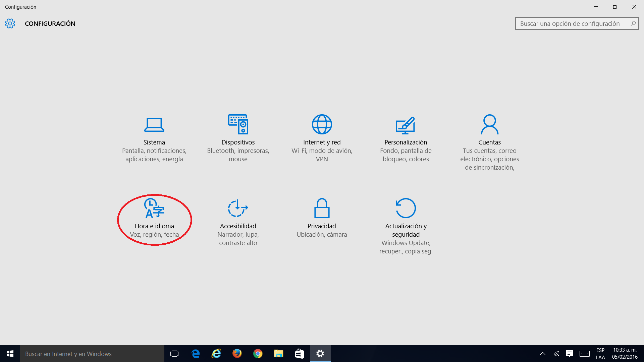Open Actualización y seguridad icon
This screenshot has width=644, height=362.
(406, 208)
